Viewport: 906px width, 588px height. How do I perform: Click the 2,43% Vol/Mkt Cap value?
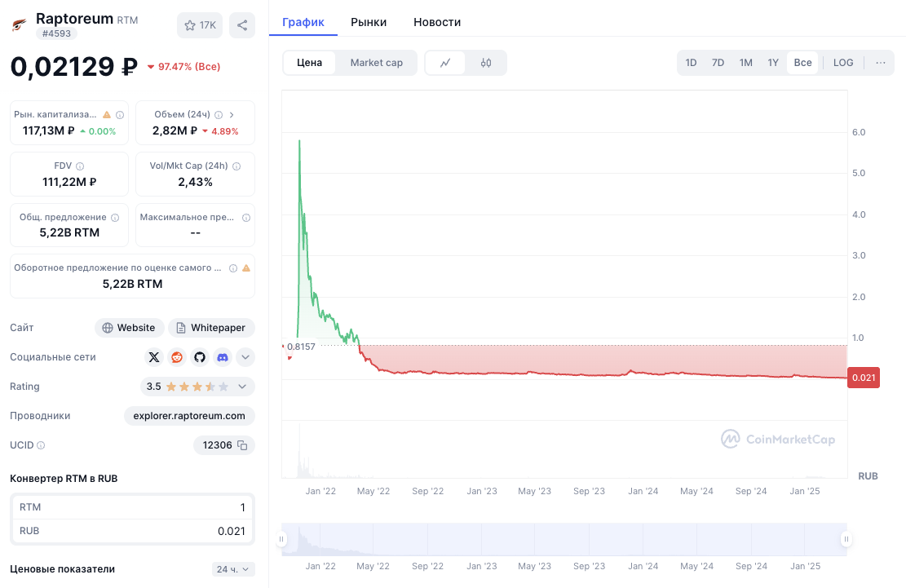(x=195, y=182)
